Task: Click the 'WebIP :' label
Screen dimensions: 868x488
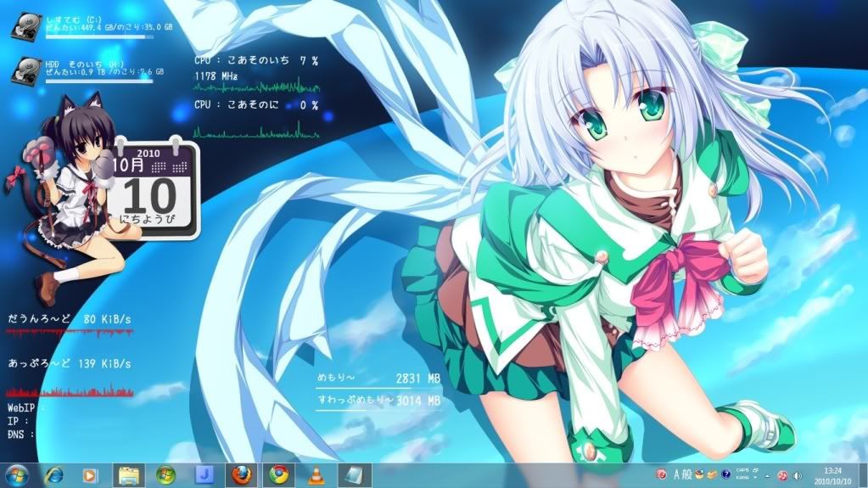Action: pyautogui.click(x=26, y=407)
